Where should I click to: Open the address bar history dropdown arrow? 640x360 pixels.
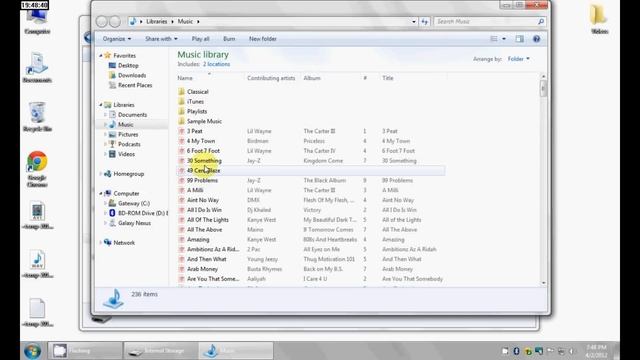[413, 21]
